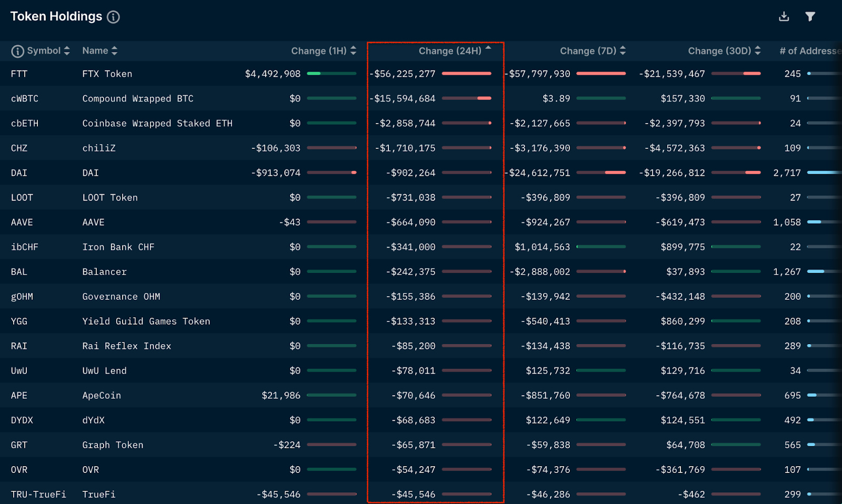Image resolution: width=842 pixels, height=504 pixels.
Task: Open the UwU Lend entry
Action: (104, 370)
